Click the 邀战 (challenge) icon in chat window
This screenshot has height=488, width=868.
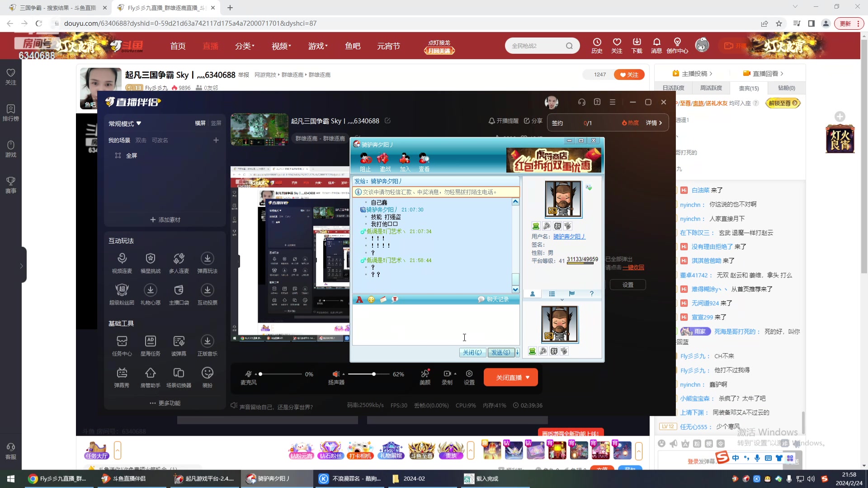pyautogui.click(x=385, y=162)
